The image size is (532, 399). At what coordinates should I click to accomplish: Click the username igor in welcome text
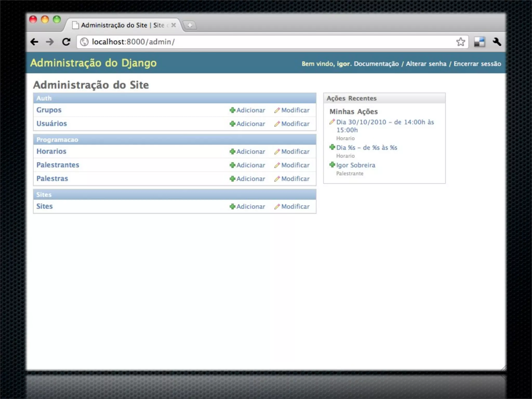point(343,64)
